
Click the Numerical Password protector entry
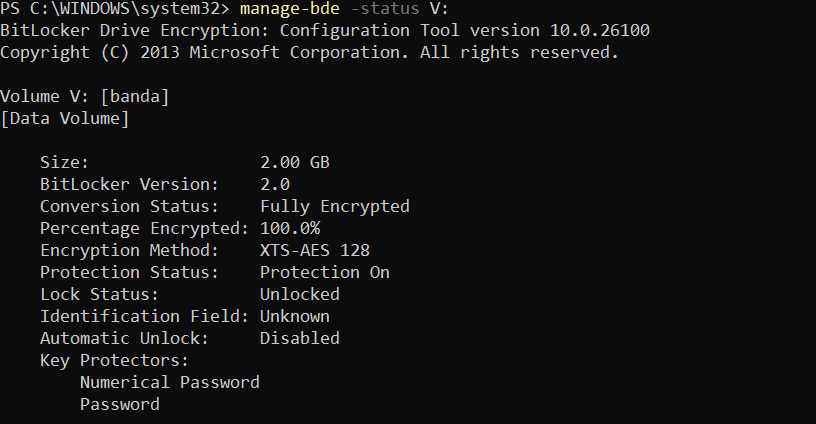169,383
